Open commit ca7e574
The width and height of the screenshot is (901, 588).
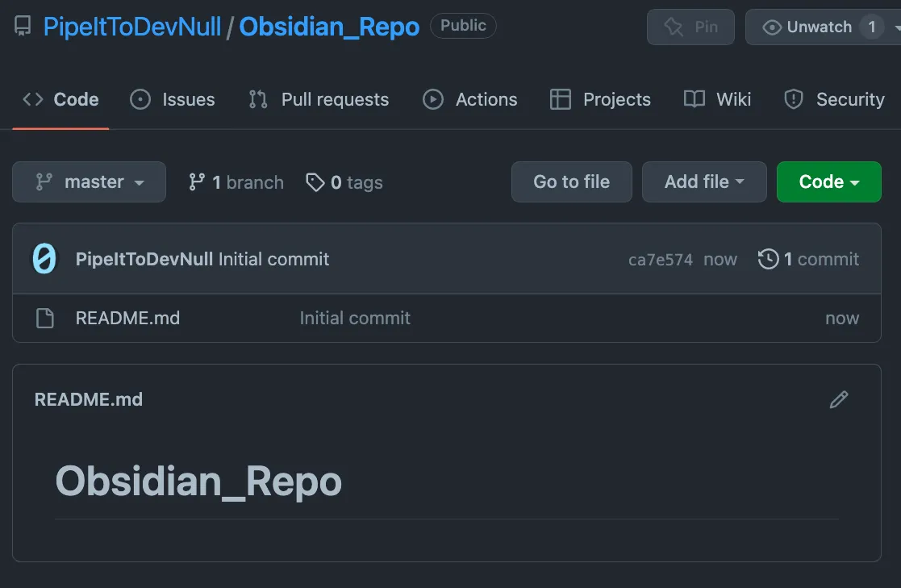(x=661, y=259)
